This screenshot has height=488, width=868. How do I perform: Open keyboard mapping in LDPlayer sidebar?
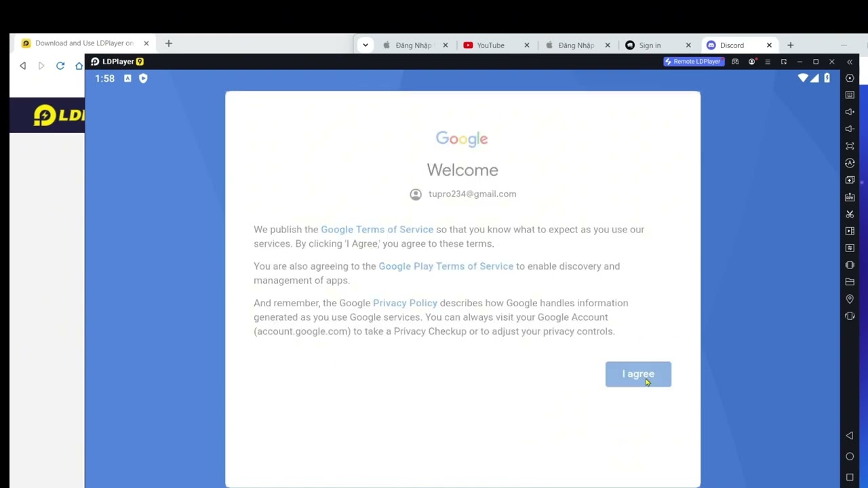tap(850, 95)
